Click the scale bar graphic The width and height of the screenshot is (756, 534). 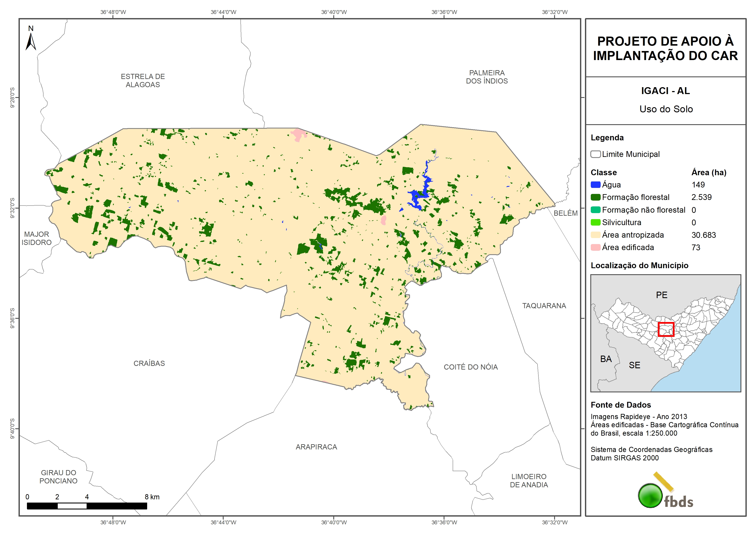(x=87, y=506)
